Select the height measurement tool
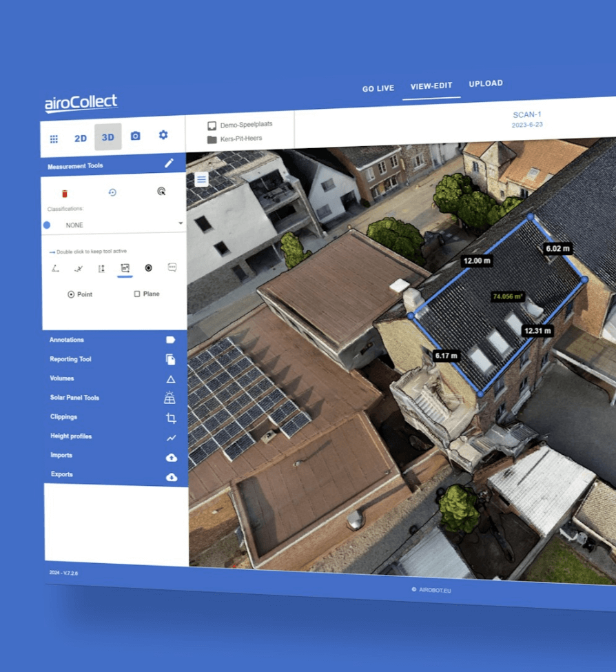The height and width of the screenshot is (672, 616). (x=101, y=268)
